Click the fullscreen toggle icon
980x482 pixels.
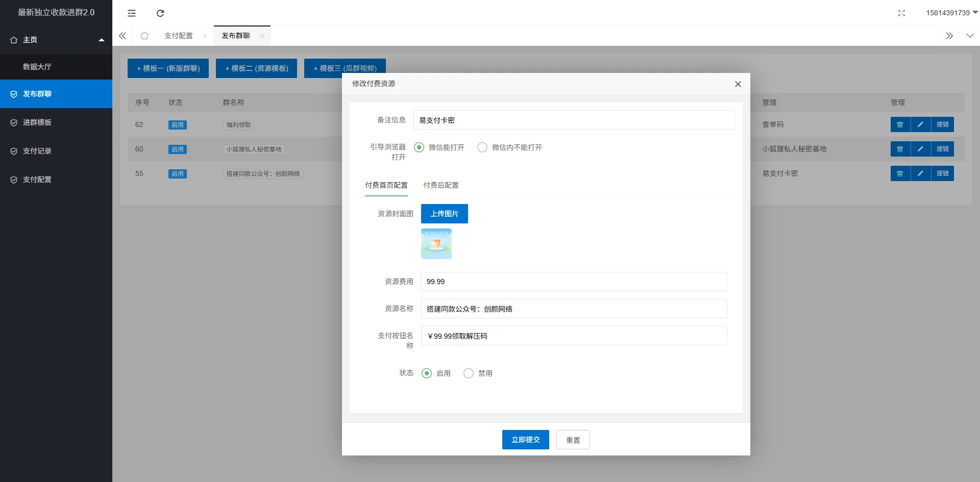pyautogui.click(x=901, y=13)
